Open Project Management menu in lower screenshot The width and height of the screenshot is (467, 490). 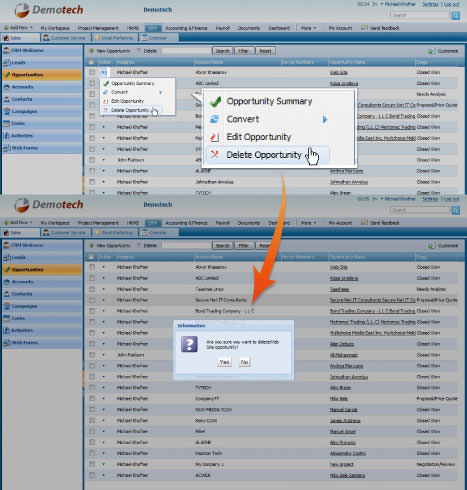point(98,223)
